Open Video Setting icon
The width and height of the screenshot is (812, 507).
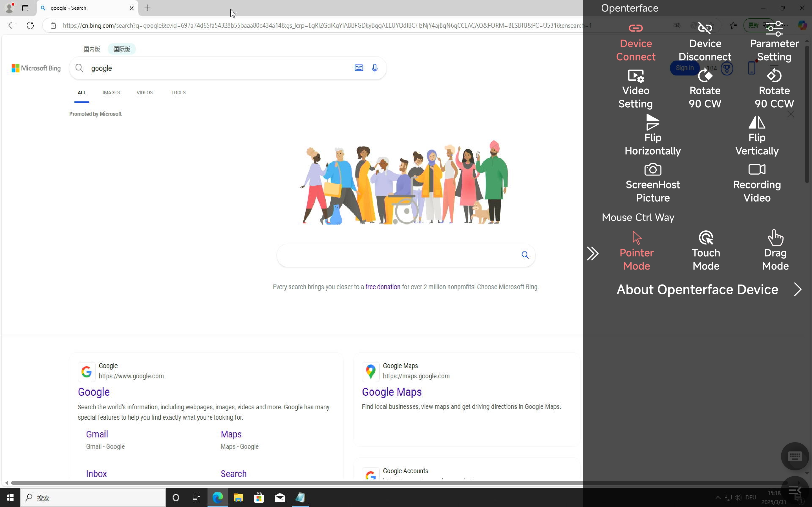coord(636,76)
